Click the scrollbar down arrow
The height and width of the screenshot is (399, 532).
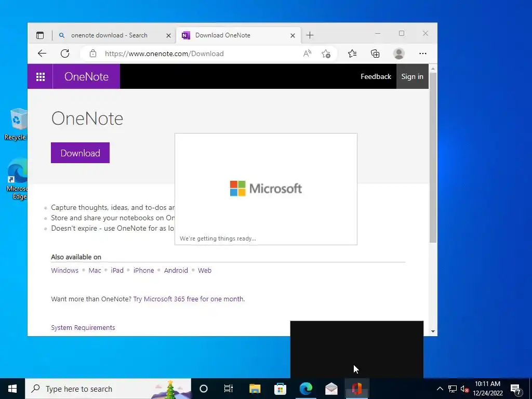click(x=433, y=331)
